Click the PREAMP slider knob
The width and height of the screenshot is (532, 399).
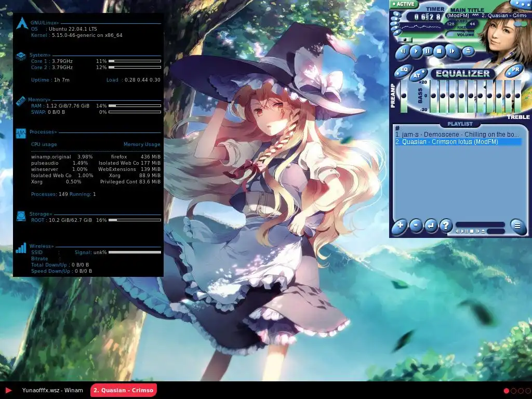point(403,96)
